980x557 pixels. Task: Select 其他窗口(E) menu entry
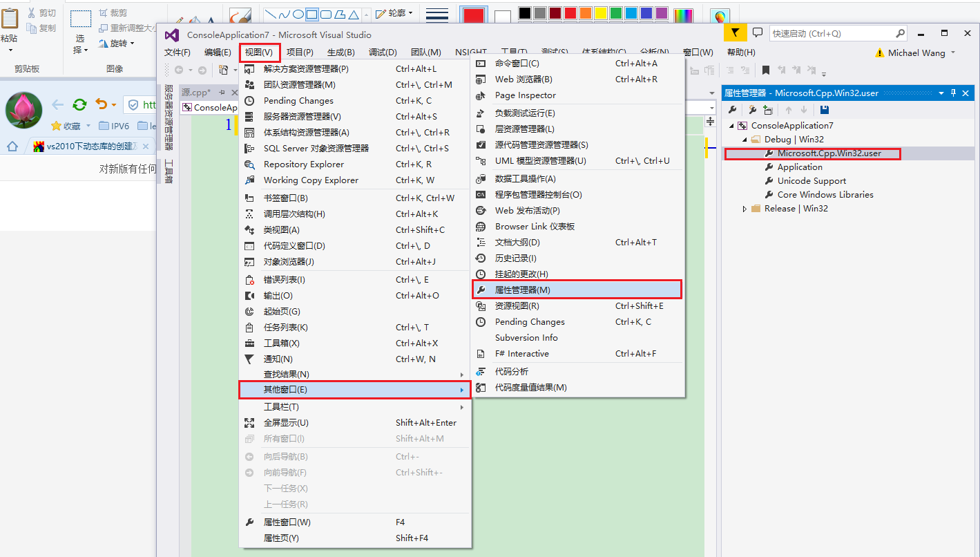pos(354,390)
